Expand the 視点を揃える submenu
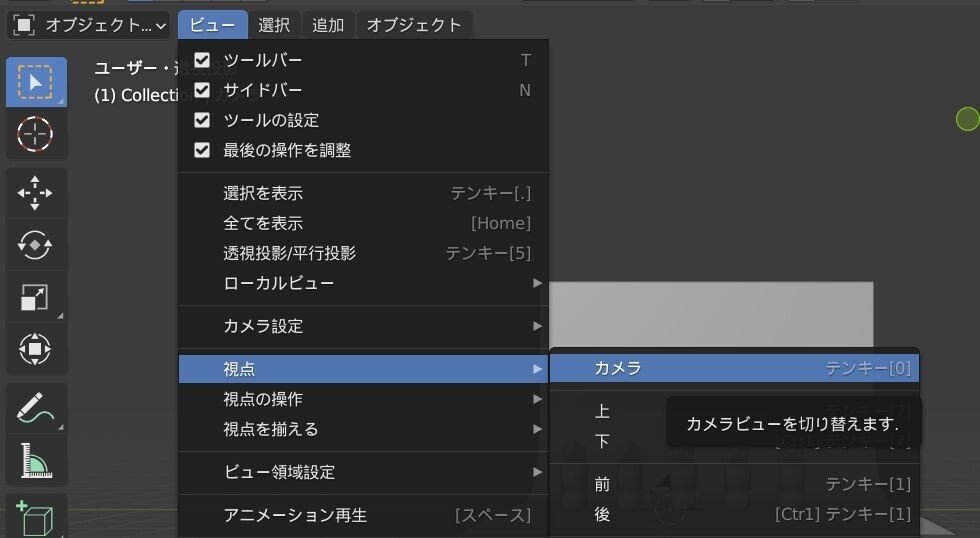This screenshot has height=538, width=980. 364,429
